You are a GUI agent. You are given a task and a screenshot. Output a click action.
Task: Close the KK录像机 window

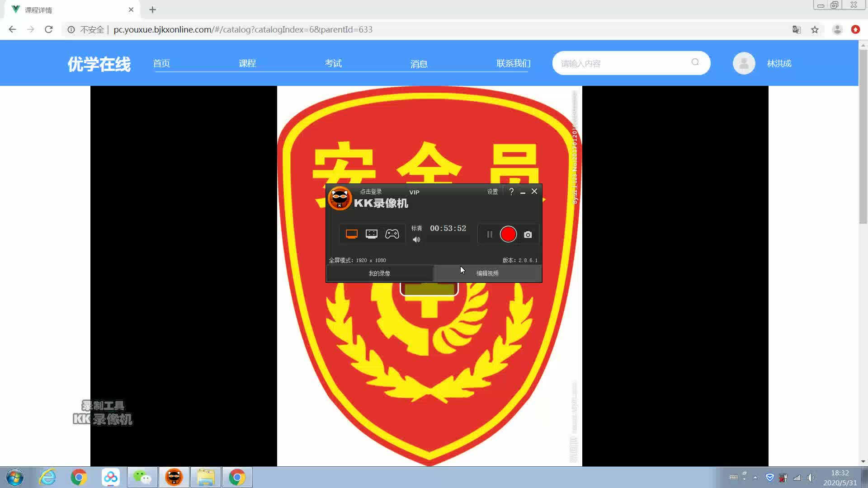pos(534,192)
